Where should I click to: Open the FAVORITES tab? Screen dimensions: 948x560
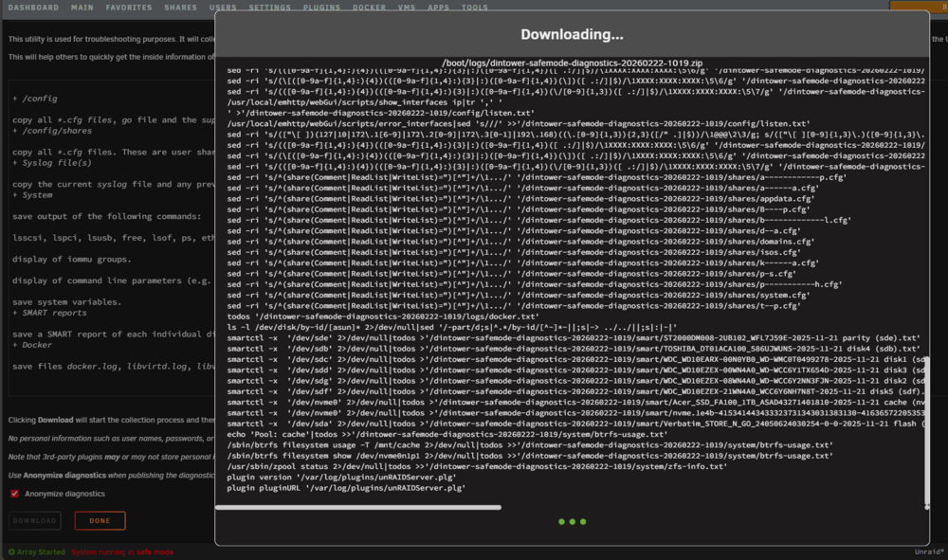point(129,8)
